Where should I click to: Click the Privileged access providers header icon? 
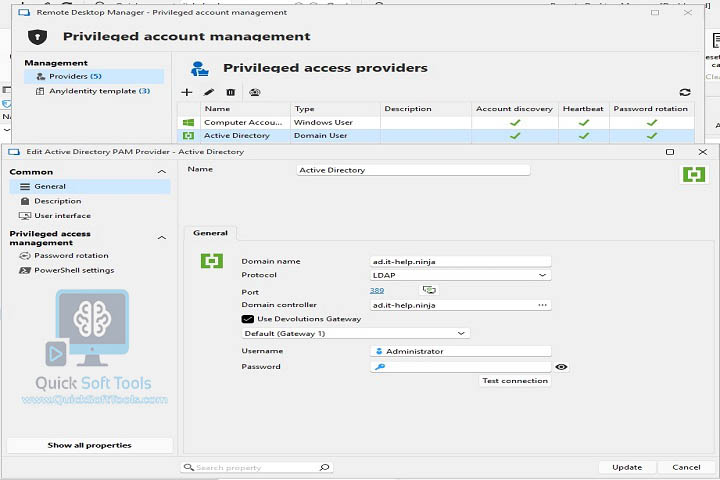(x=199, y=68)
